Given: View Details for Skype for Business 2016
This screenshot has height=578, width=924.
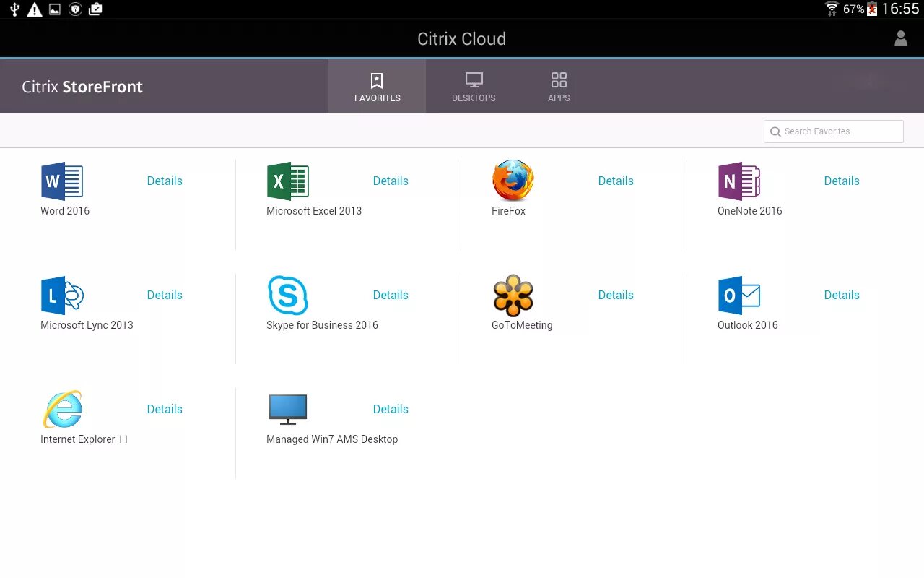Looking at the screenshot, I should click(391, 295).
